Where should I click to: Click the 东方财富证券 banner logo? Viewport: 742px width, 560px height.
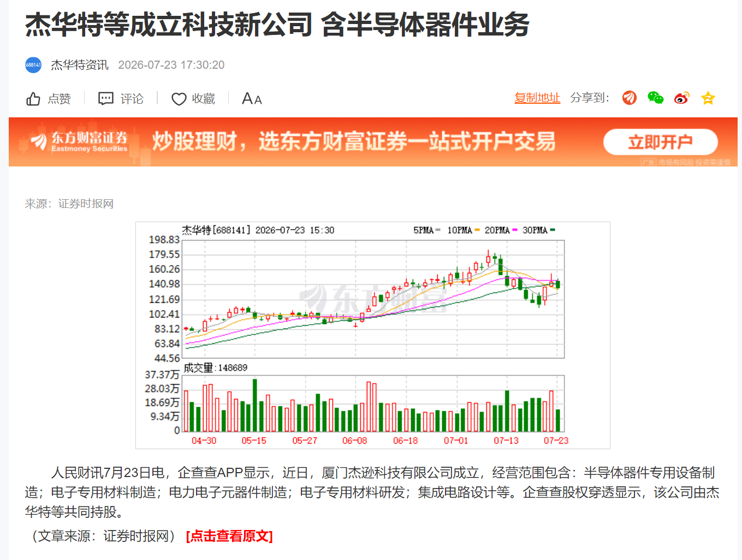click(79, 141)
